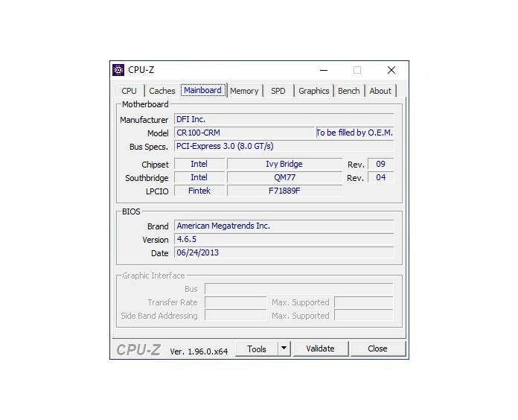Click the 'To be filled by O.E.M.' field
Image resolution: width=518 pixels, height=420 pixels.
355,133
